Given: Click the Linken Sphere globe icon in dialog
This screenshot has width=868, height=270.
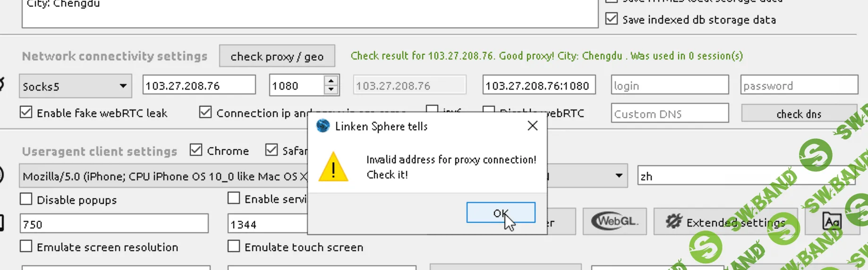Looking at the screenshot, I should (x=323, y=126).
